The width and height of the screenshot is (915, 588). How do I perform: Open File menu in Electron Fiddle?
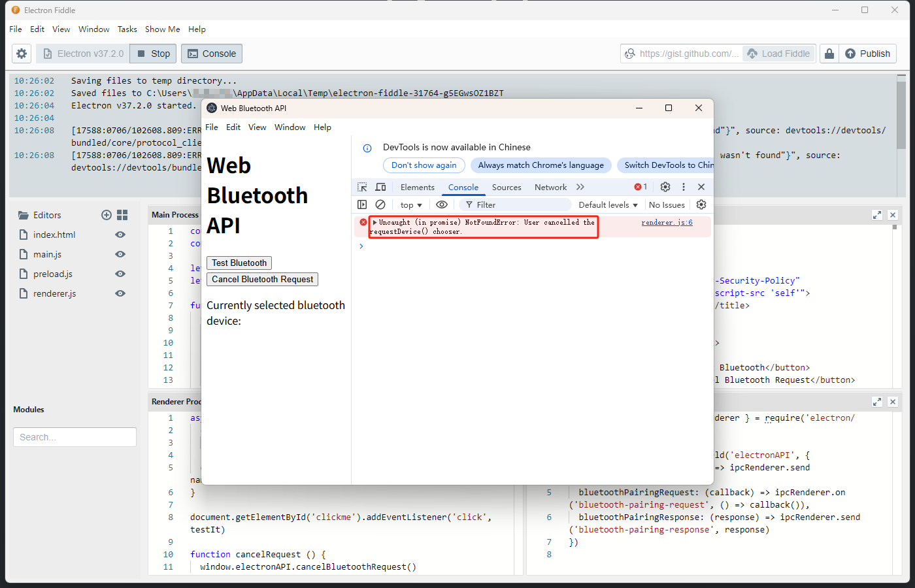pos(16,29)
